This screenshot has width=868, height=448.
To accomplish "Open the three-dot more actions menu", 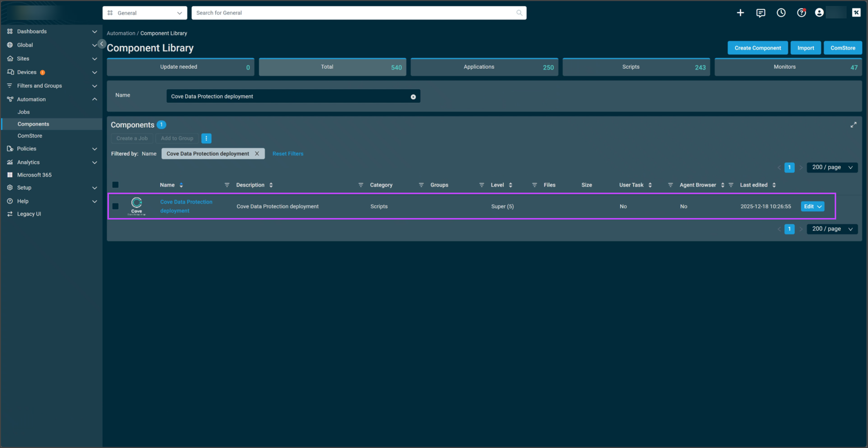I will click(x=206, y=138).
